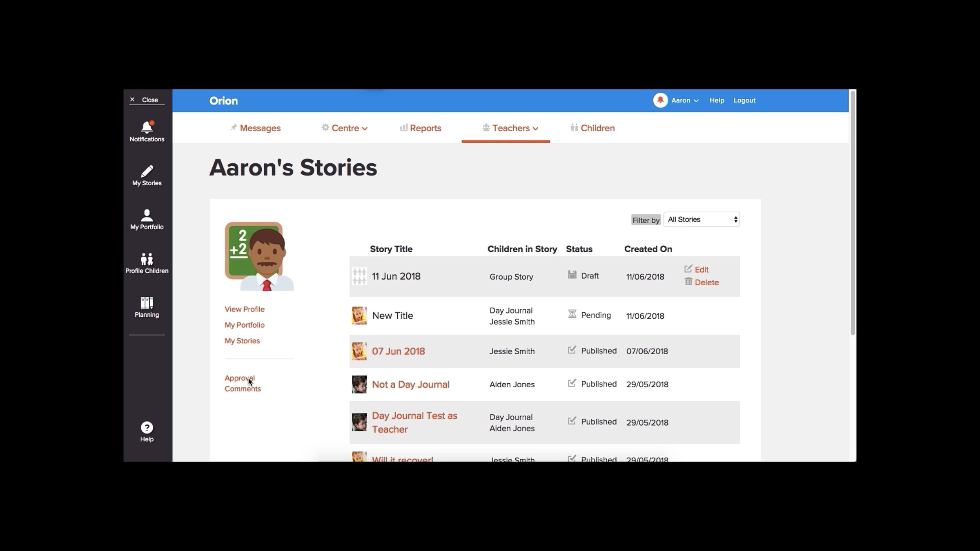Click the teacher profile avatar picture
Image resolution: width=980 pixels, height=551 pixels.
pos(259,256)
